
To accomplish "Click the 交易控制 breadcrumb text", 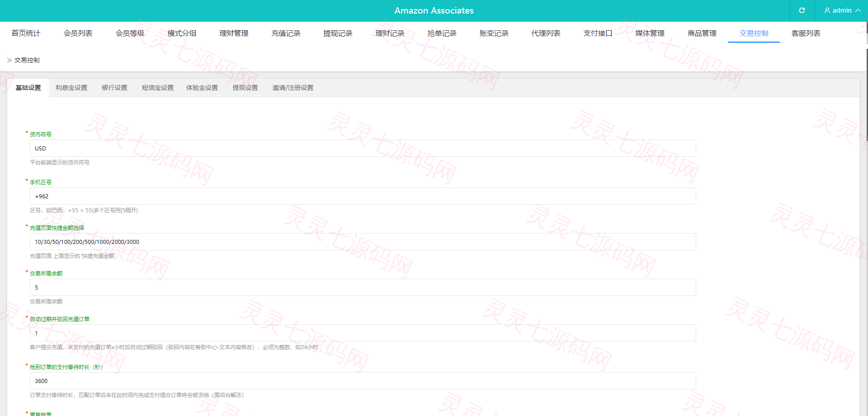I will (x=27, y=60).
